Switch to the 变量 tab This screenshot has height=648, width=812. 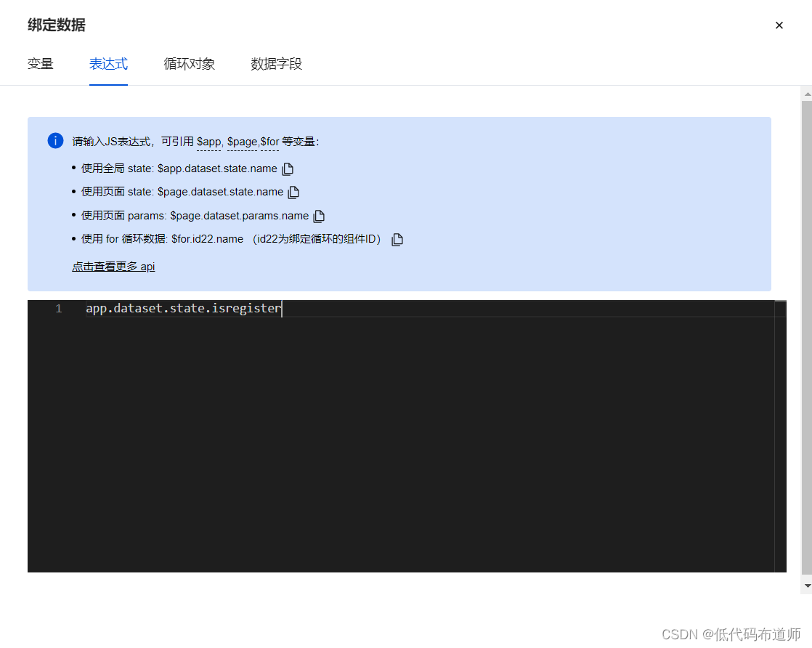pyautogui.click(x=41, y=64)
